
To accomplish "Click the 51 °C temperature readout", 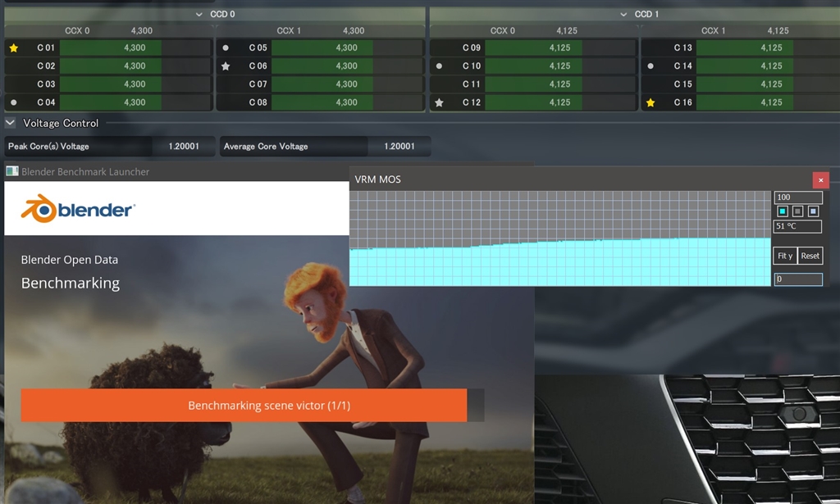I will 797,226.
